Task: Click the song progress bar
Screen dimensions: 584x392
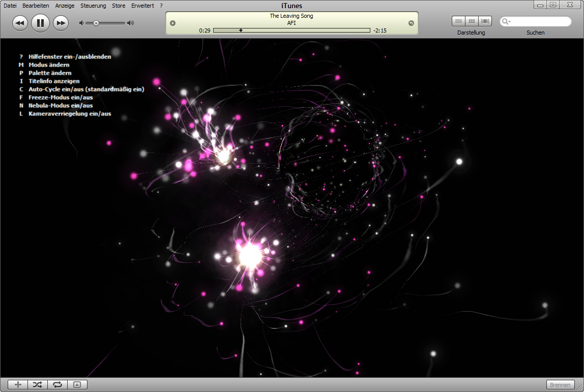Action: (x=291, y=31)
